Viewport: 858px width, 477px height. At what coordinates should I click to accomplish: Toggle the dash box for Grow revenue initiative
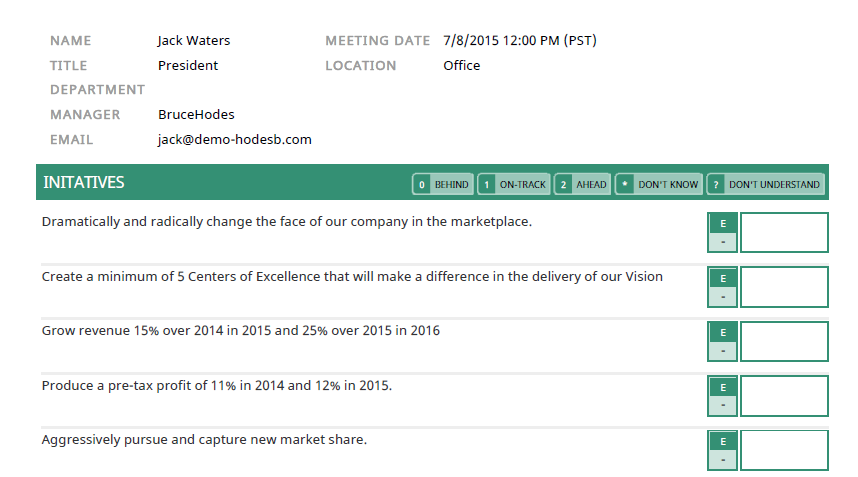(x=723, y=351)
